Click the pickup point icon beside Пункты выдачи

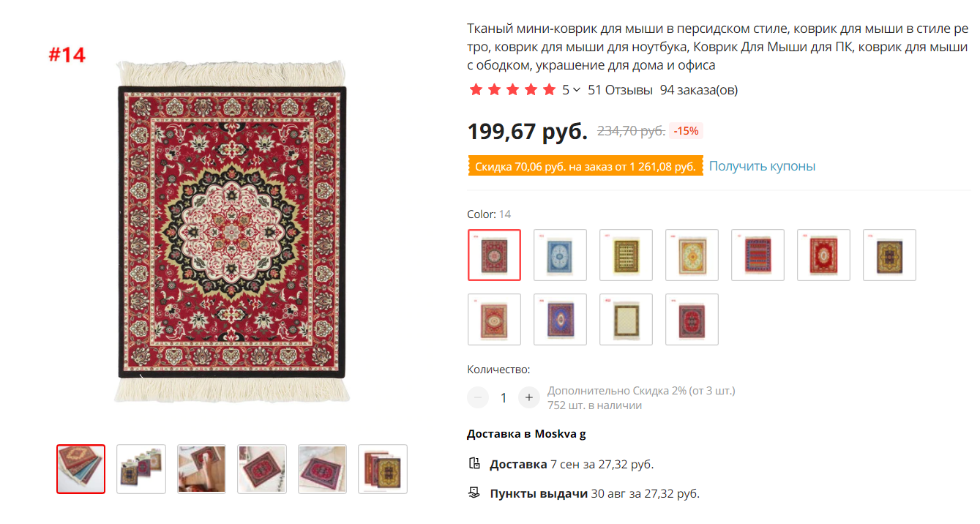coord(474,493)
